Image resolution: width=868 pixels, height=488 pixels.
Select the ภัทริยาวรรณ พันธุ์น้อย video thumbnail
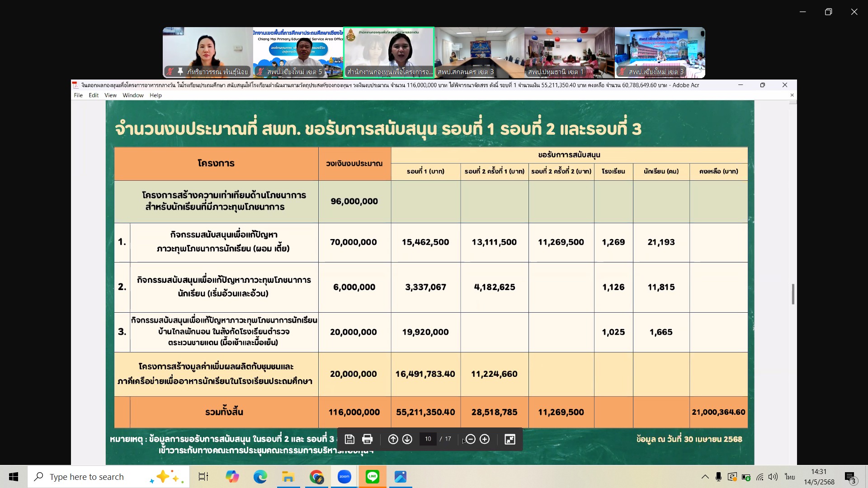click(208, 52)
